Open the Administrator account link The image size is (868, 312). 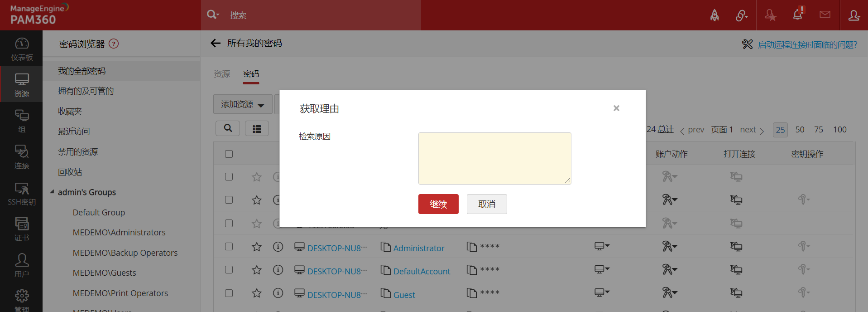coord(419,249)
